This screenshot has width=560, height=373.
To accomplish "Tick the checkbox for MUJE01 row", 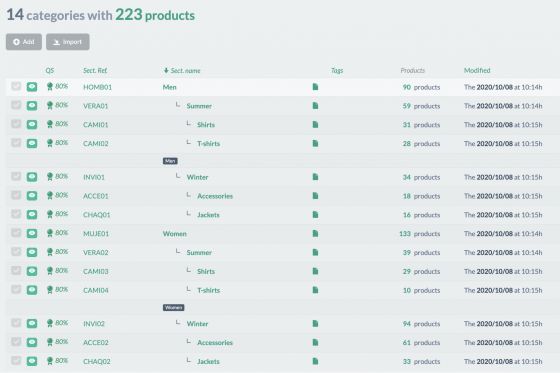I will (16, 233).
